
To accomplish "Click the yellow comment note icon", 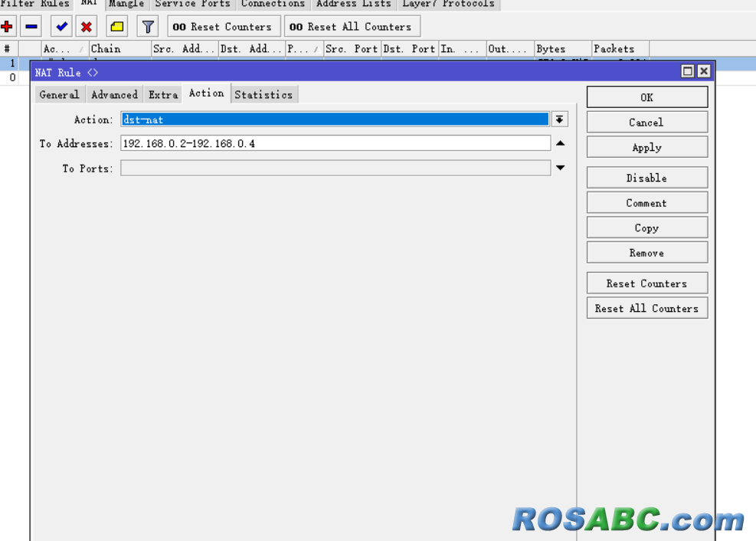I will 116,27.
